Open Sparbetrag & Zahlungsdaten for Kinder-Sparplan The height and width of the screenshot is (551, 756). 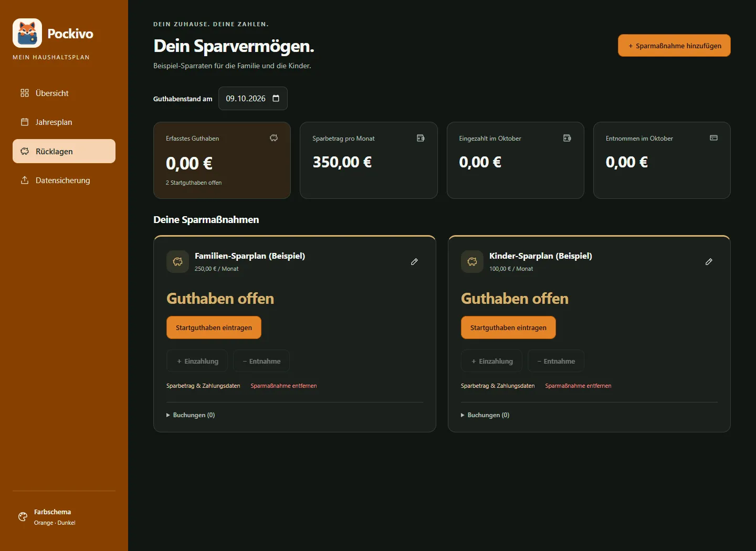pyautogui.click(x=498, y=386)
